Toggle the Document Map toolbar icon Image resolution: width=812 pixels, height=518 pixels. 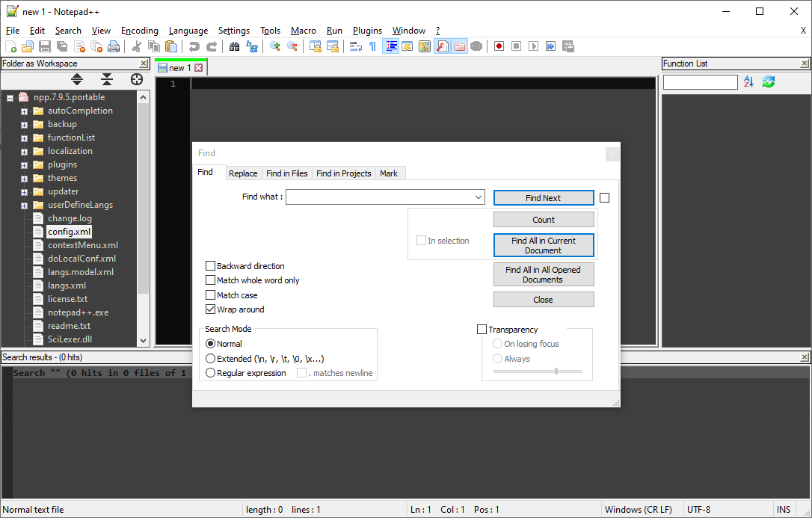[425, 46]
